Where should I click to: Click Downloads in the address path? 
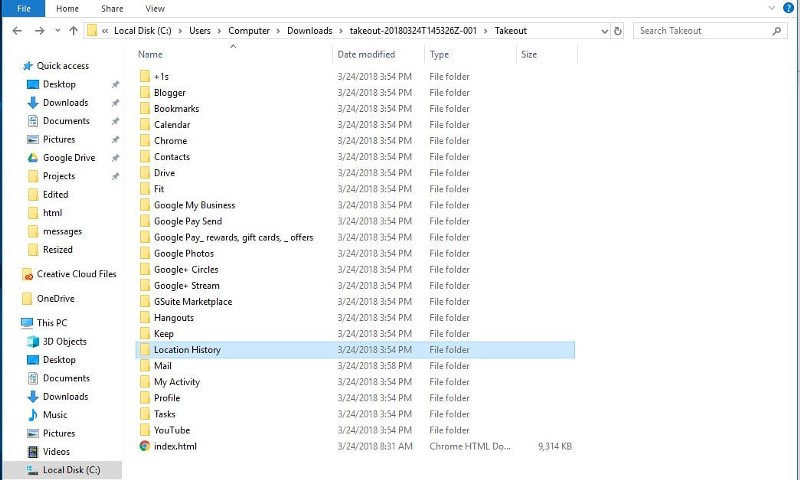pyautogui.click(x=310, y=31)
